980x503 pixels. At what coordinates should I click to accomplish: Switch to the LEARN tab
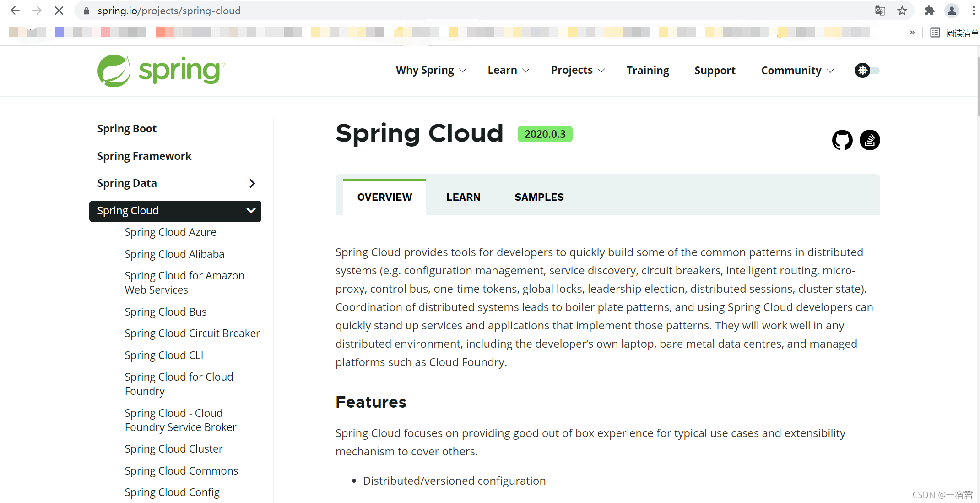coord(463,197)
